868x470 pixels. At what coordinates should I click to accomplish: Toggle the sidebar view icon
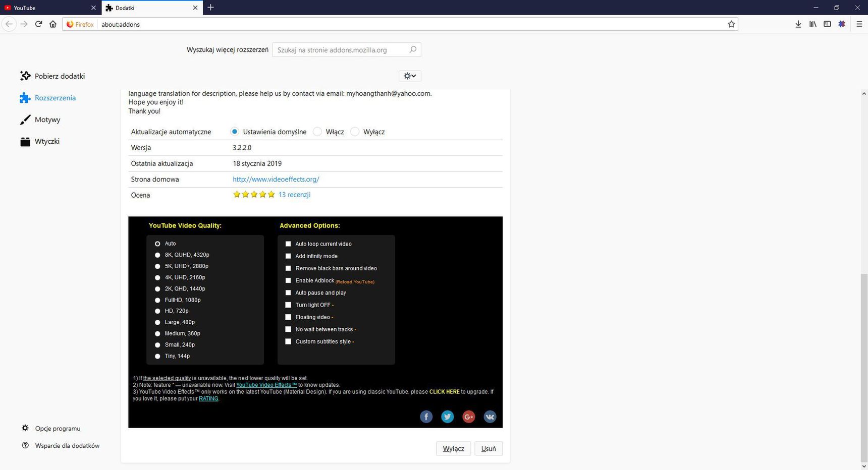827,24
